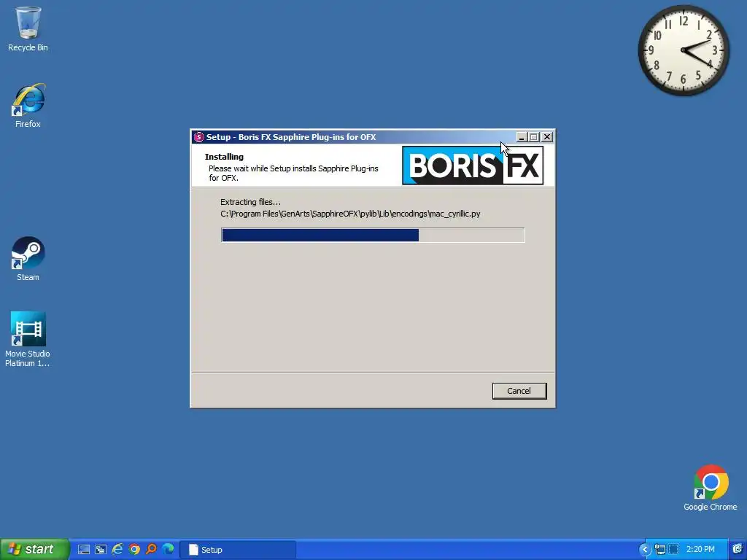Click the Boris FX logo banner

click(473, 166)
